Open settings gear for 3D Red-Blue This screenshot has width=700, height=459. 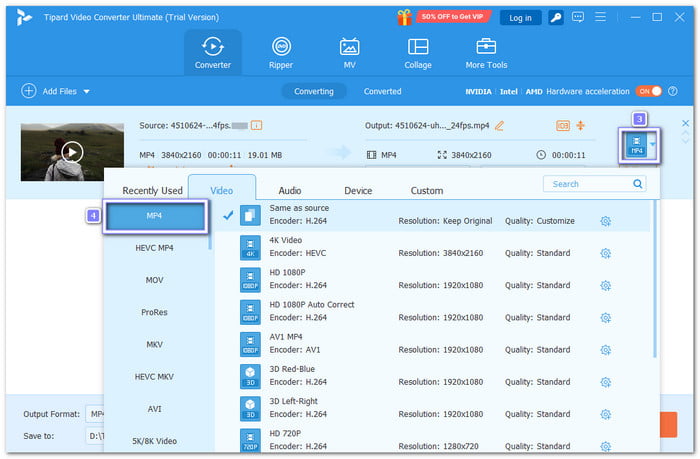click(x=605, y=382)
